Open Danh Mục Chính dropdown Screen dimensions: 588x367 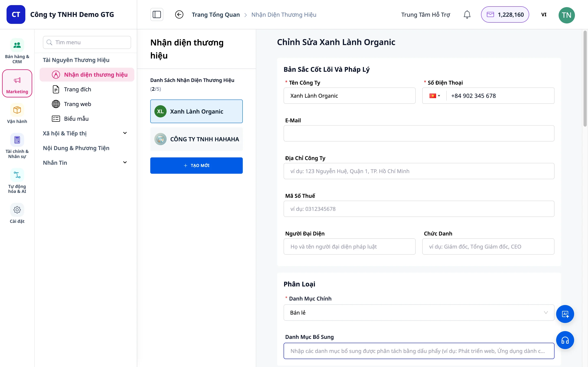[419, 313]
